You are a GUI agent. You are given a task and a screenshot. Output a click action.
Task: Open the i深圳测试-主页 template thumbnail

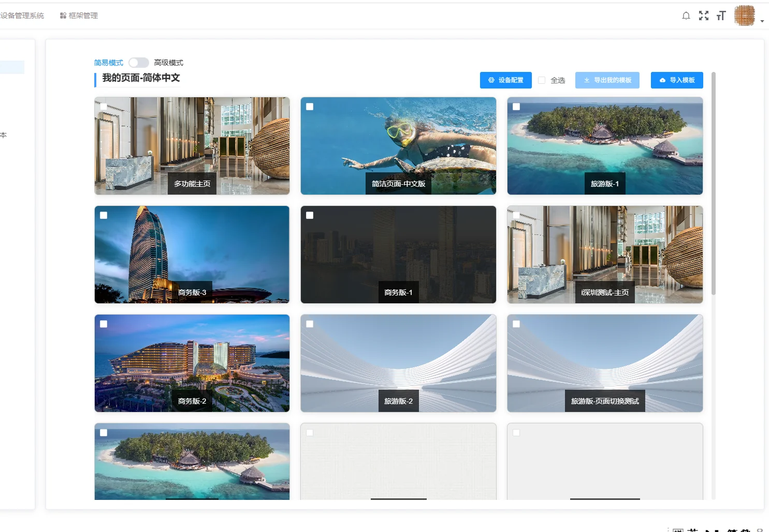coord(605,255)
